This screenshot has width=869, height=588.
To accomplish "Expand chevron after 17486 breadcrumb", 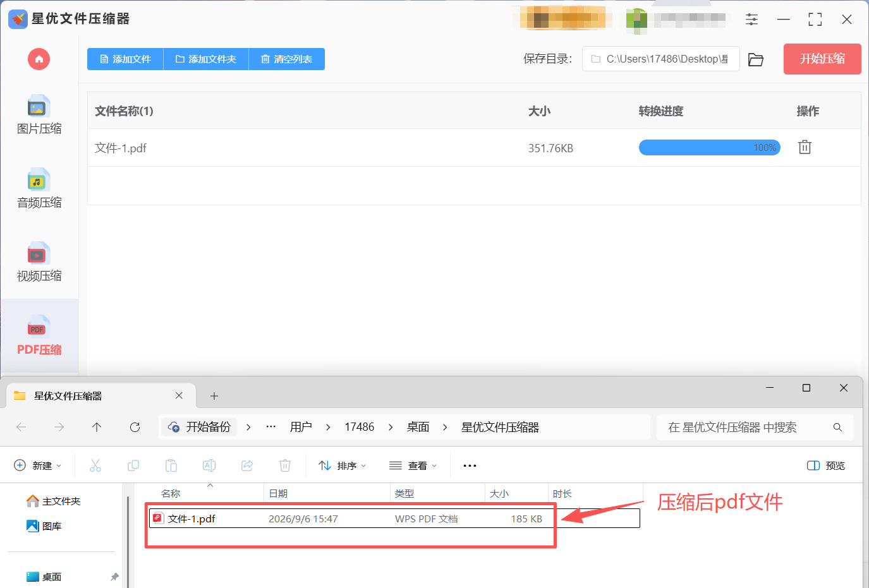I will point(391,427).
